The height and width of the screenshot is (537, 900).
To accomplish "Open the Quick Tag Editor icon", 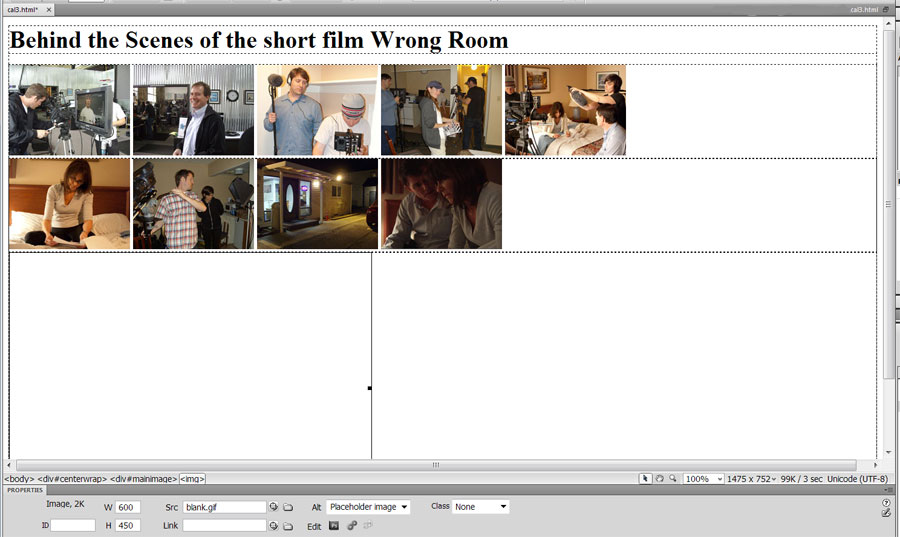I will (886, 513).
